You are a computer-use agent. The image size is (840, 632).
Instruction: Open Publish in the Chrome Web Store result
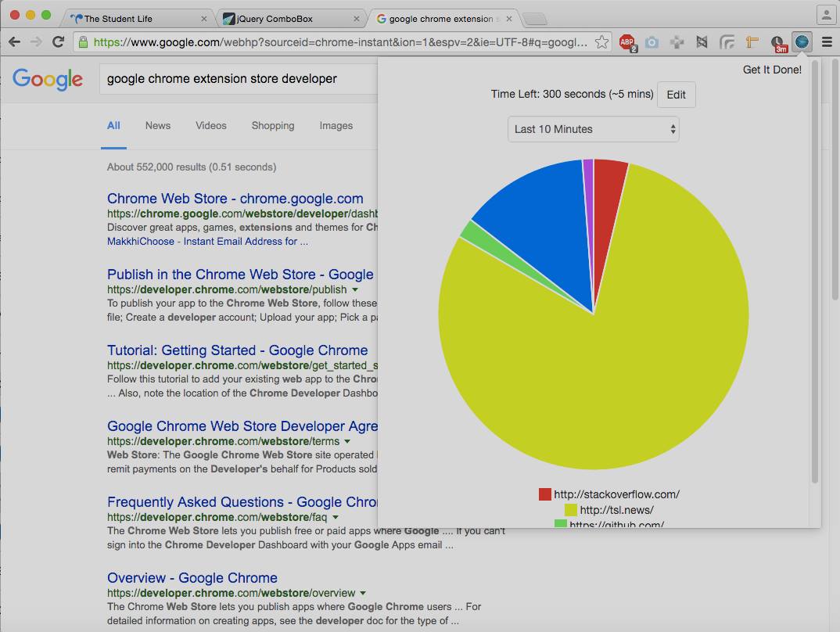(240, 275)
